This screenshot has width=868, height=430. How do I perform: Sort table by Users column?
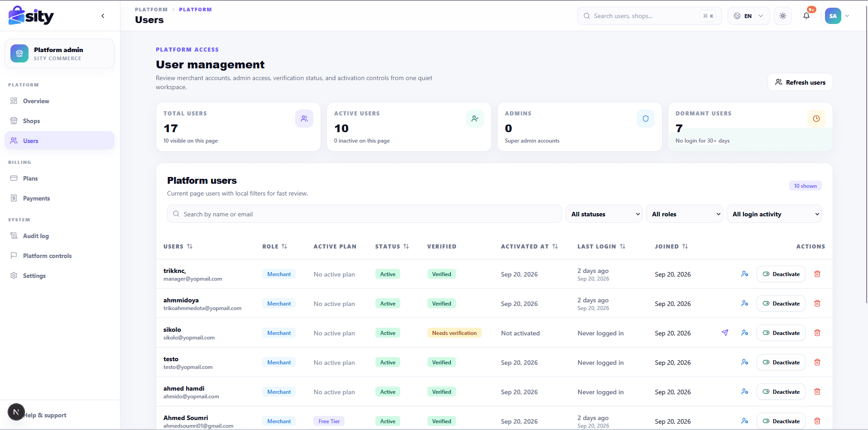click(x=178, y=246)
